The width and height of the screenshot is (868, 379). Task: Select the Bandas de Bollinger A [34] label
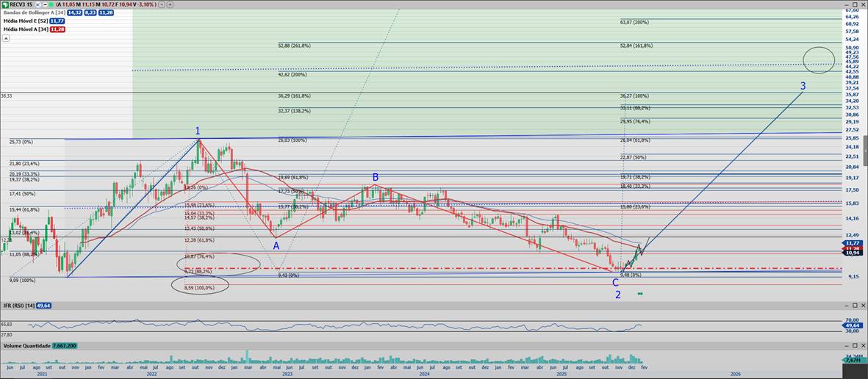pyautogui.click(x=33, y=13)
